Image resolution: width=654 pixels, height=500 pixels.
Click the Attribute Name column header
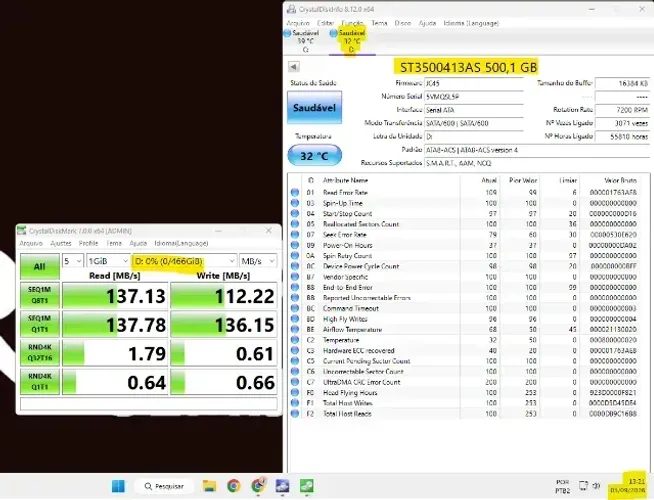point(345,180)
